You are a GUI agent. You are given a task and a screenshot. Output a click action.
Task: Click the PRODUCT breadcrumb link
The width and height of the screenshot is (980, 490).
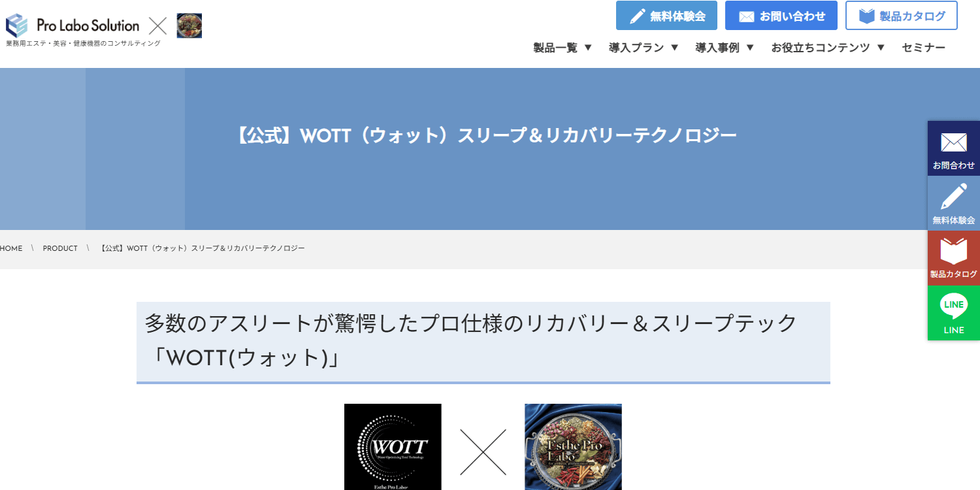click(60, 249)
